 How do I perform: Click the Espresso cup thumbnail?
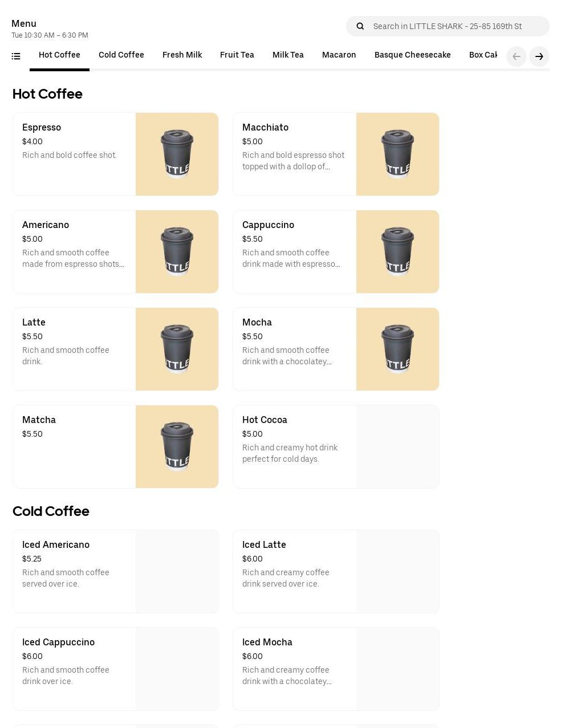[x=177, y=154]
